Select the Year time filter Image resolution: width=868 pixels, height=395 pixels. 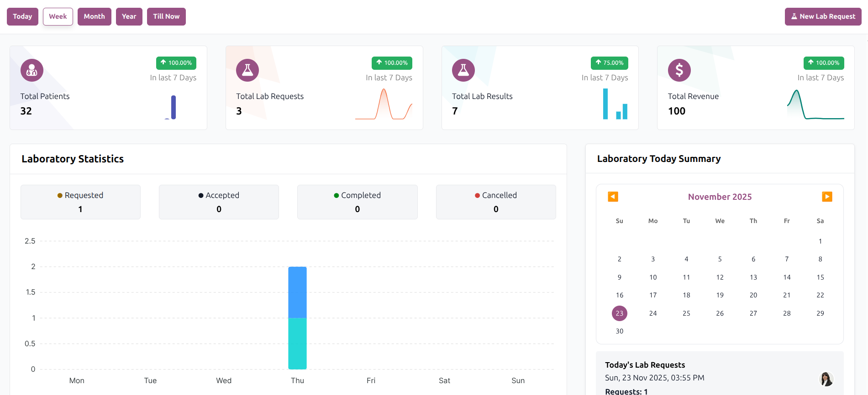point(129,16)
